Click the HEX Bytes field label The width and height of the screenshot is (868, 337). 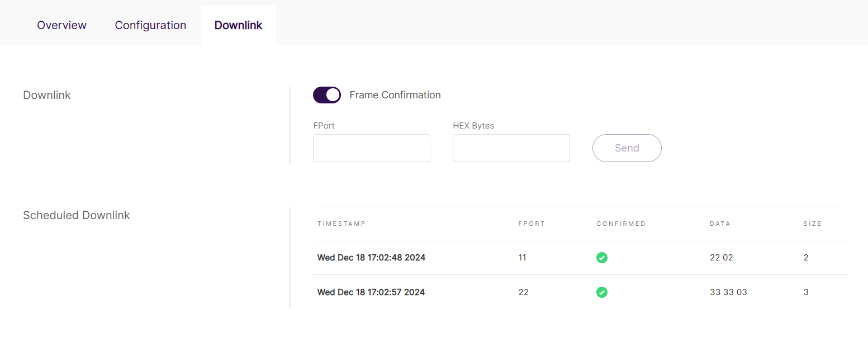click(473, 126)
